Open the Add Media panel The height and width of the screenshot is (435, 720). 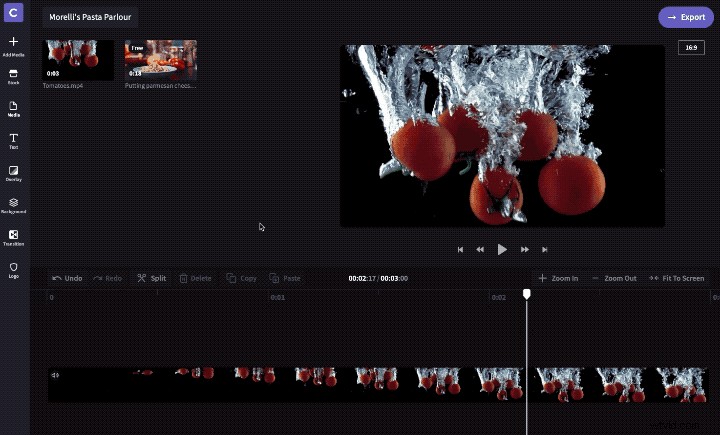tap(13, 46)
